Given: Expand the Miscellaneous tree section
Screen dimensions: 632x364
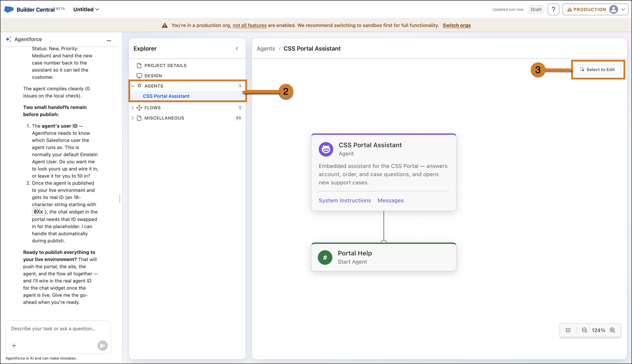Looking at the screenshot, I should tap(133, 118).
